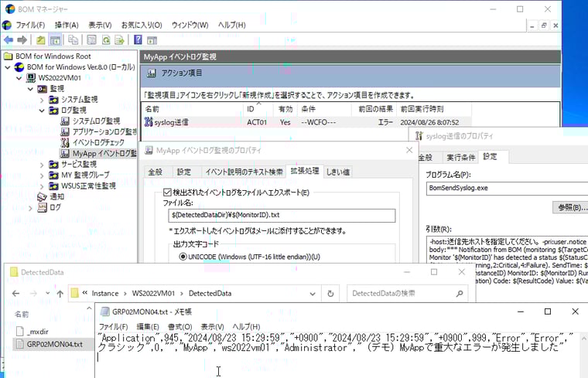This screenshot has height=378, width=588.
Task: Collapse the ログ監視 tree node
Action: 42,111
